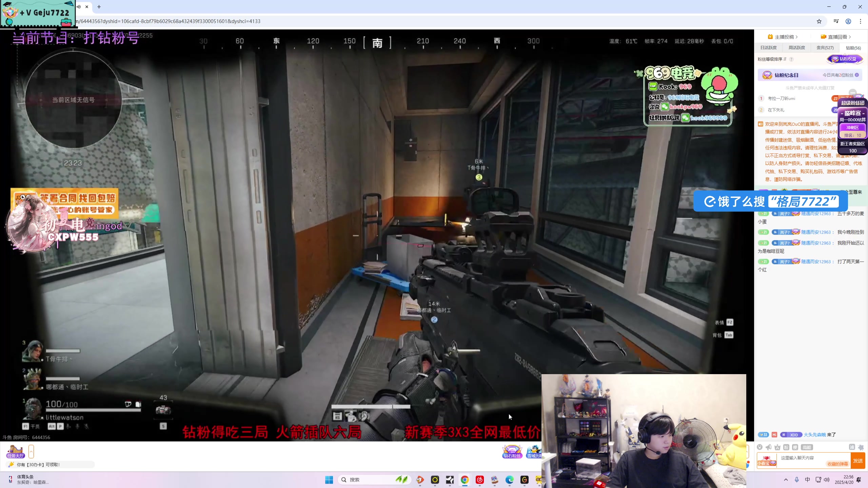This screenshot has width=868, height=488.
Task: Click the 饿了么搜 格局7722 banner
Action: pos(770,202)
